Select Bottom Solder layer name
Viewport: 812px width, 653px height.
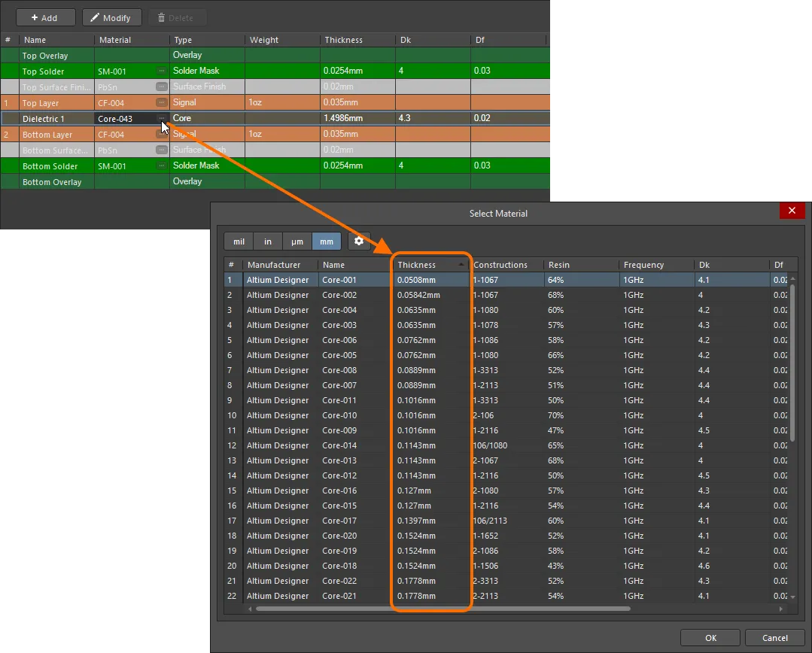click(50, 166)
